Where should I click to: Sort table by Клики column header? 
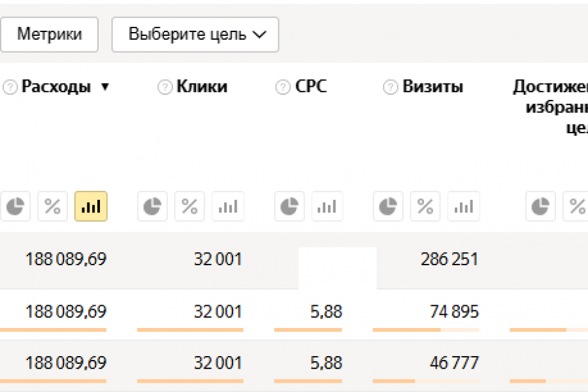tap(201, 86)
